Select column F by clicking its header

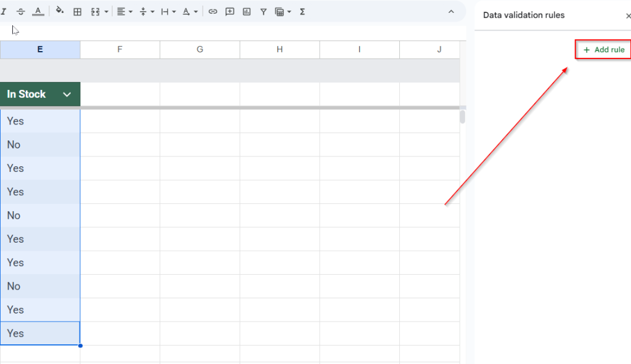coord(120,49)
